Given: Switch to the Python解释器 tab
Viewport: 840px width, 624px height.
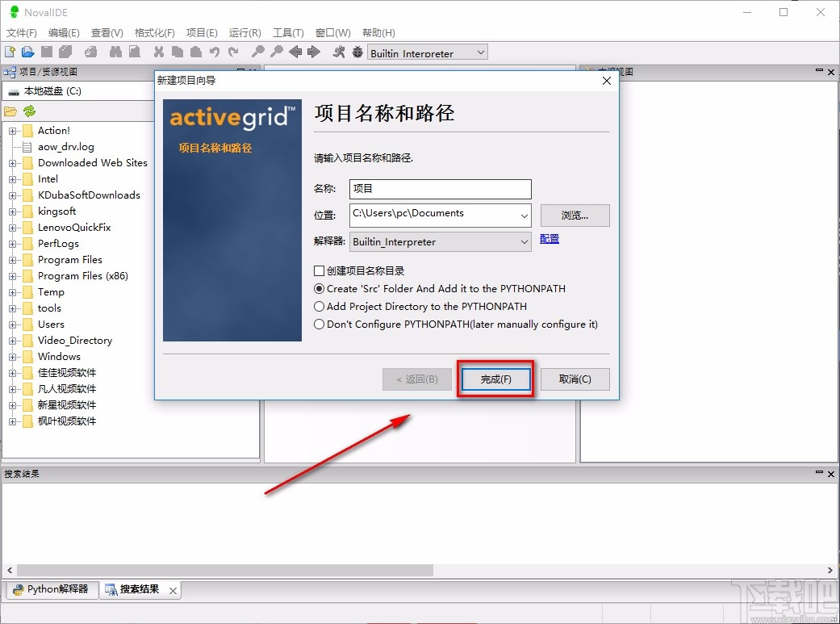Looking at the screenshot, I should 52,589.
